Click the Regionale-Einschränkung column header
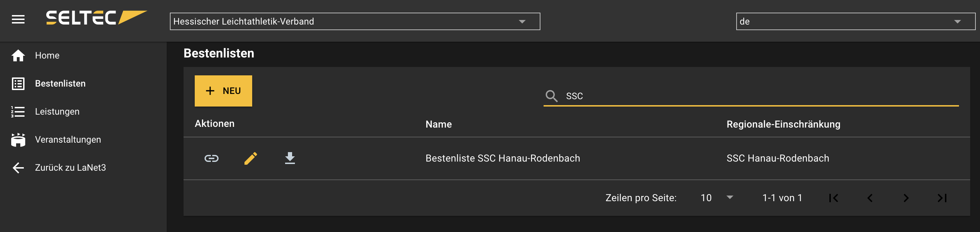Image resolution: width=980 pixels, height=232 pixels. (x=783, y=124)
